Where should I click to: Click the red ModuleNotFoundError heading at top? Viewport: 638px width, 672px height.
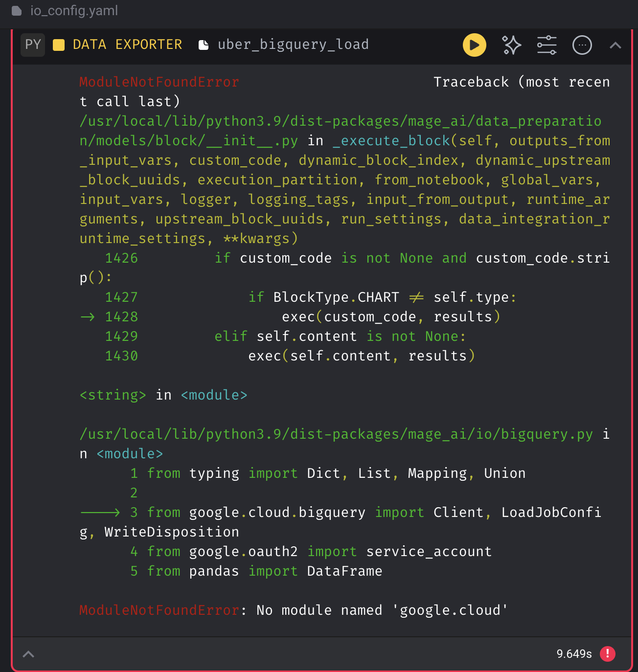tap(159, 82)
